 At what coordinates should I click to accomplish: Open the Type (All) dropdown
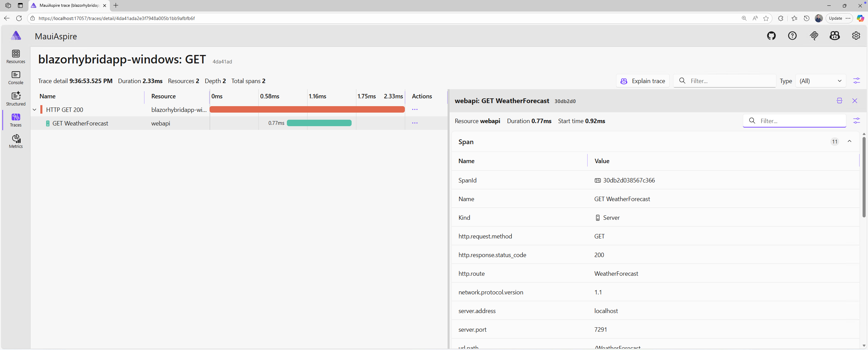(821, 81)
